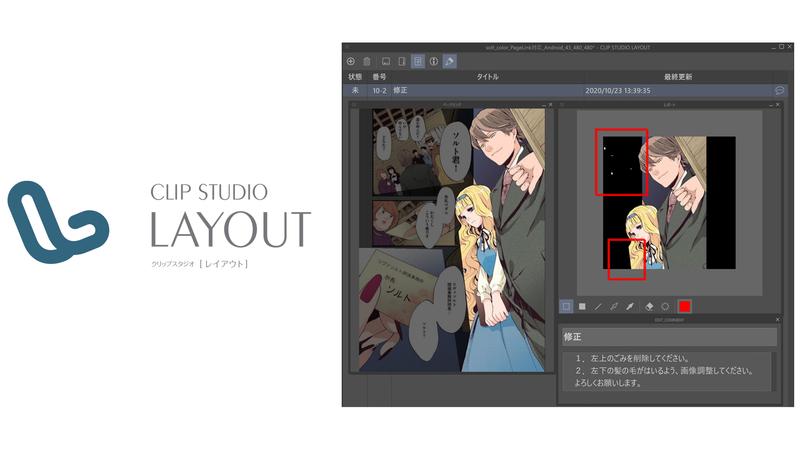This screenshot has width=800, height=450.
Task: Close the page link preview panel
Action: [551, 105]
